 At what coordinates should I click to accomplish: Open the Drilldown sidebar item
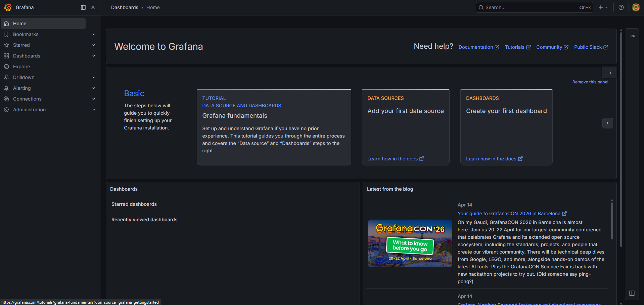(x=24, y=77)
